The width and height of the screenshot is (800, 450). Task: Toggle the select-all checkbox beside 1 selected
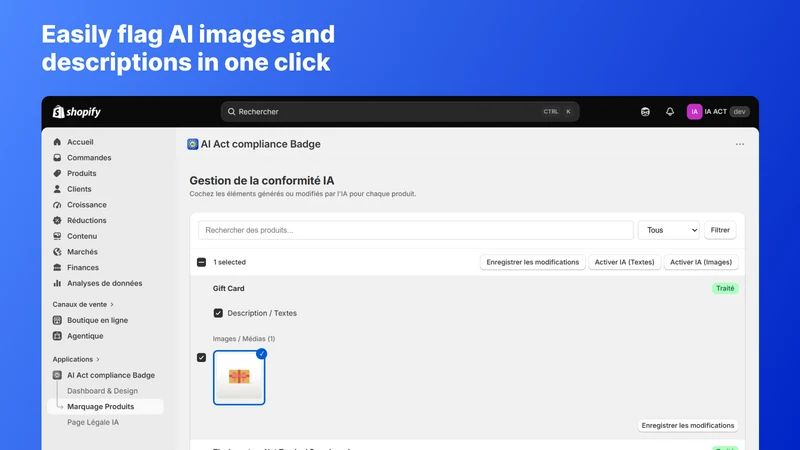[202, 262]
